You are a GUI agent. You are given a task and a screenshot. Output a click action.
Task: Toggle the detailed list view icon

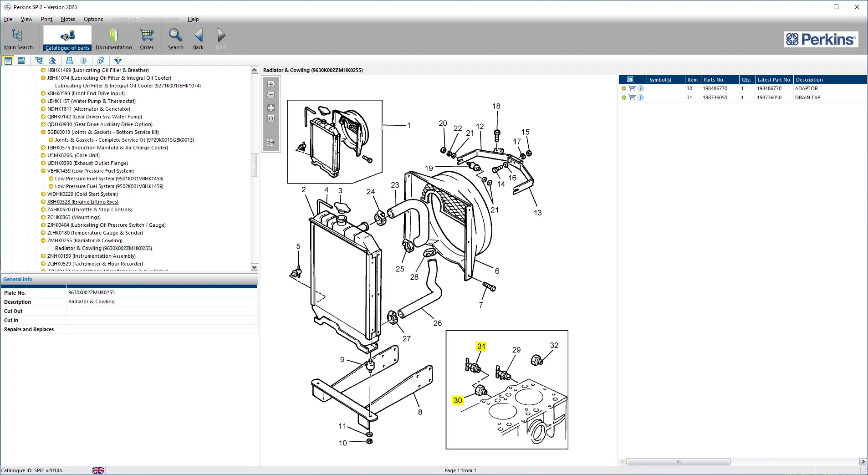[8, 61]
